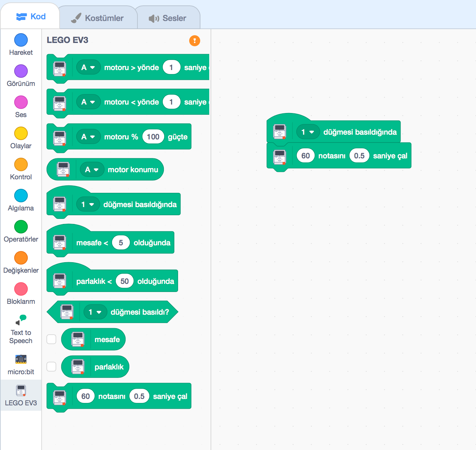The width and height of the screenshot is (476, 450).
Task: Click the 'mesafe' reporter block label
Action: pyautogui.click(x=107, y=339)
